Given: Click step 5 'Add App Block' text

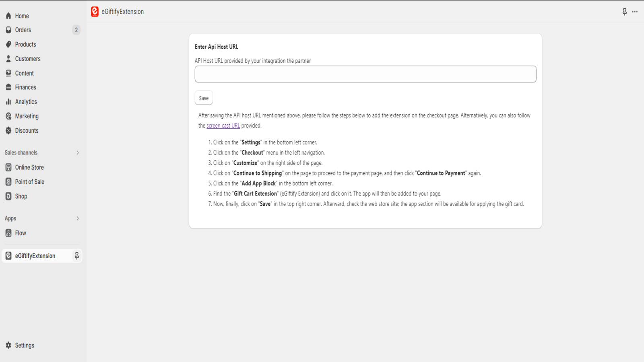Looking at the screenshot, I should coord(259,183).
